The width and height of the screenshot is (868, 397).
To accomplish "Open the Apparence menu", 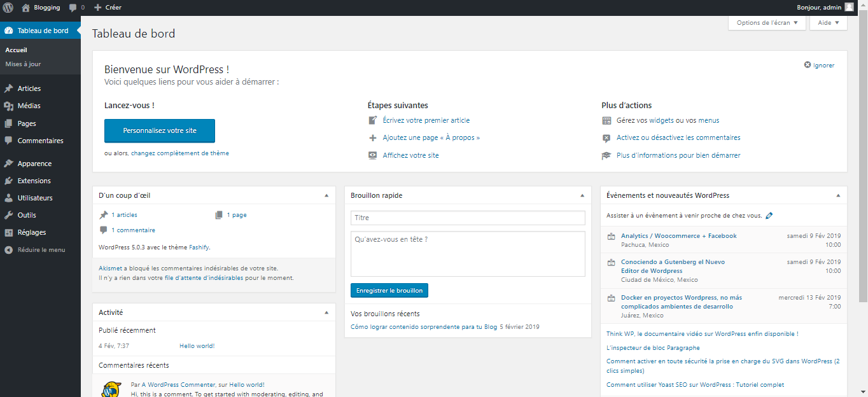I will point(35,164).
